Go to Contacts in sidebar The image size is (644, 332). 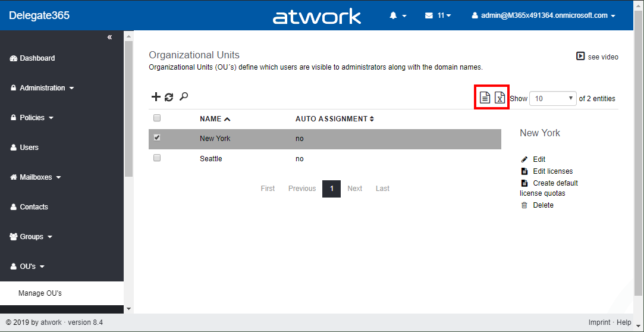click(x=29, y=206)
